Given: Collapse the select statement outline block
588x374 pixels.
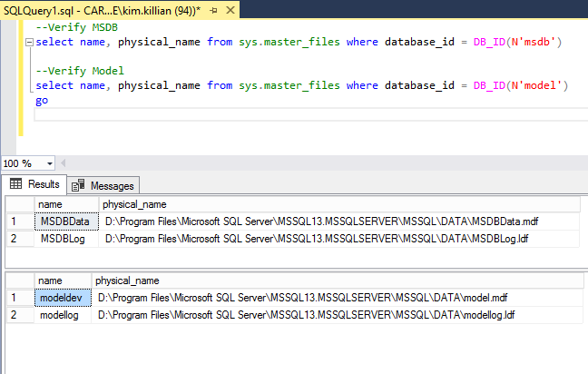Looking at the screenshot, I should coord(29,42).
